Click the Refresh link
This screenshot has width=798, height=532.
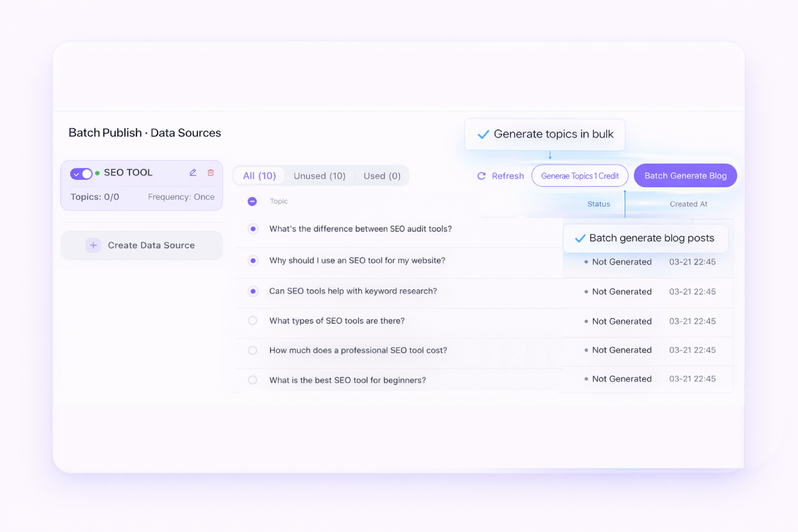508,176
